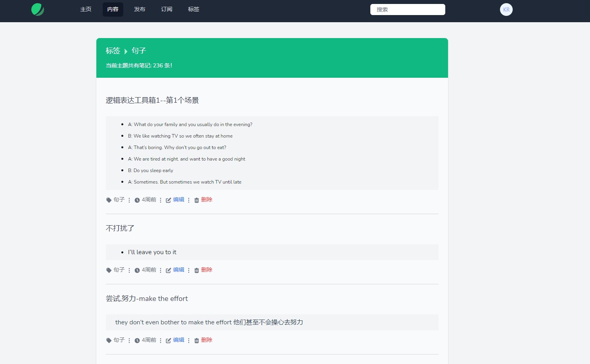The image size is (590, 364).
Task: Click clock icon under make the effort note
Action: [137, 341]
